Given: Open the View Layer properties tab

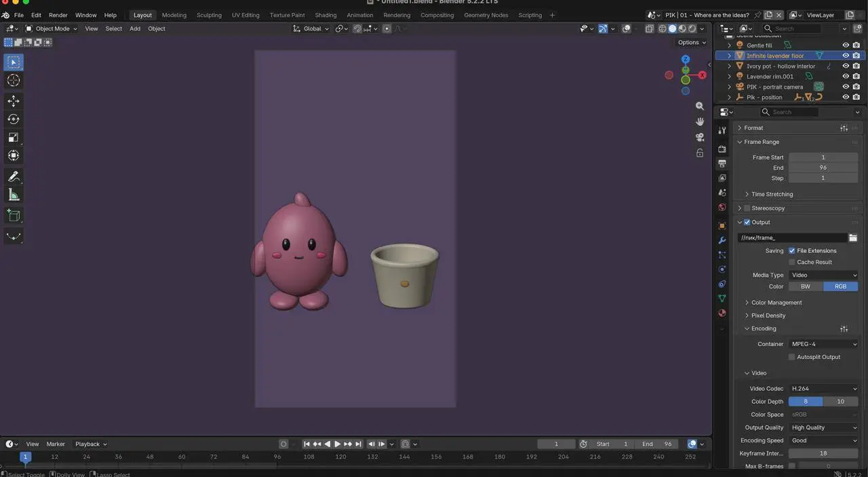Looking at the screenshot, I should pos(722,178).
